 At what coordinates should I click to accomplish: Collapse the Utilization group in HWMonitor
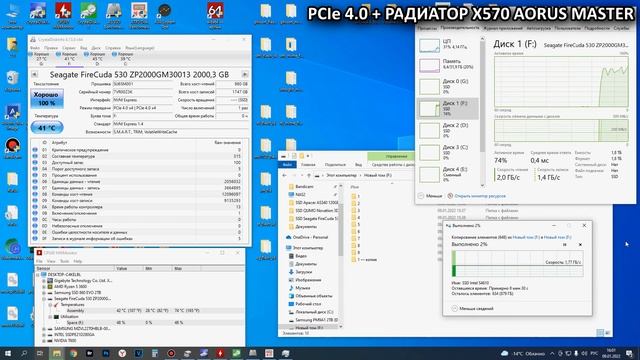(x=50, y=317)
